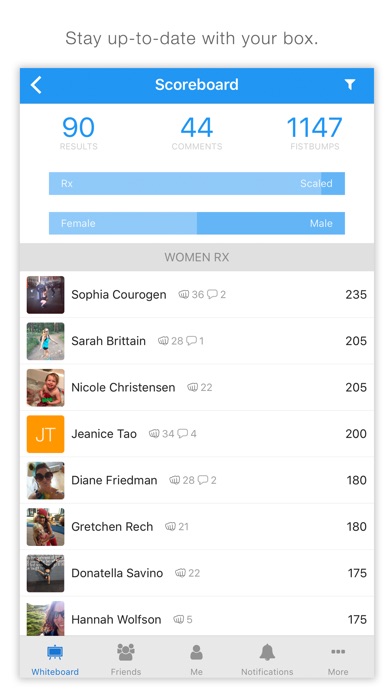Screen dimensions: 392x696
Task: Open Diane Friedman's result entry
Action: click(x=197, y=480)
